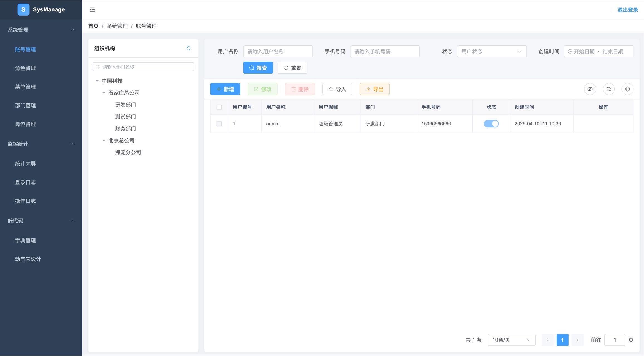Open the 用户状态 status dropdown

pos(491,51)
